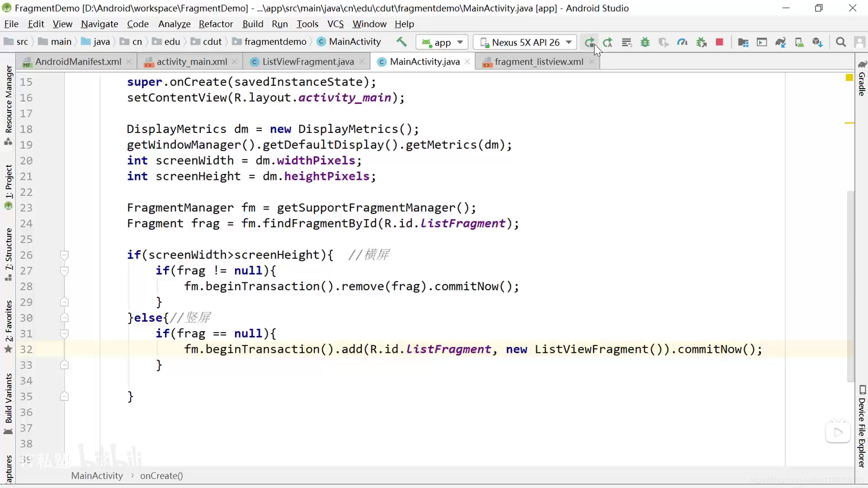
Task: Click the word ListViewFragment on line 32
Action: pos(591,349)
